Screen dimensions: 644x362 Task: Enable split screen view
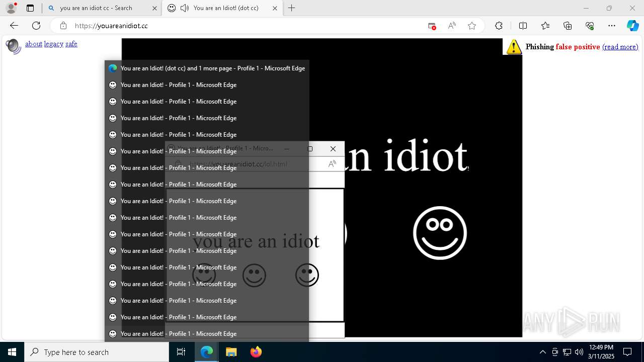click(523, 26)
